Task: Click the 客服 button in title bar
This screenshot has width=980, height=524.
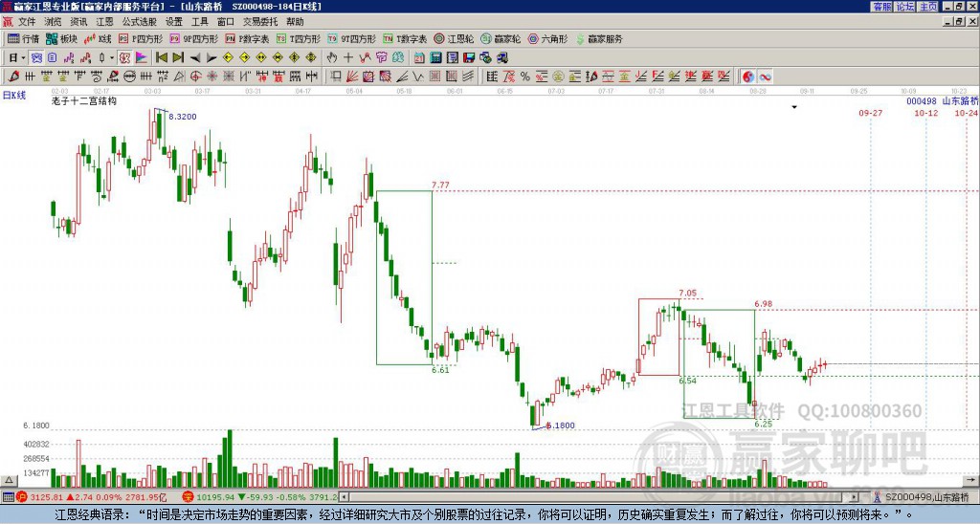Action: (881, 7)
